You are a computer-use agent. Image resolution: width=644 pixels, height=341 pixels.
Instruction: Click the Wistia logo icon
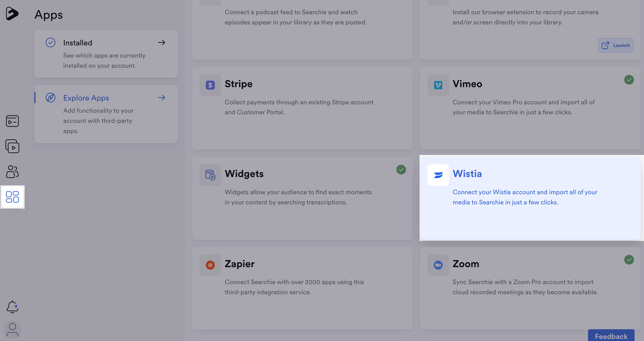pyautogui.click(x=438, y=175)
